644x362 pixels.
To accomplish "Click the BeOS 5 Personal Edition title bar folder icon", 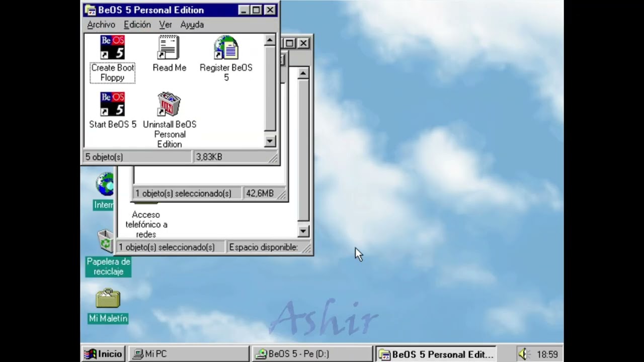I will [x=90, y=10].
